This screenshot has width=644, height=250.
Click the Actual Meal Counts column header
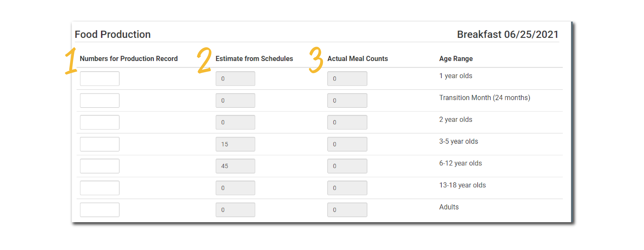click(358, 59)
